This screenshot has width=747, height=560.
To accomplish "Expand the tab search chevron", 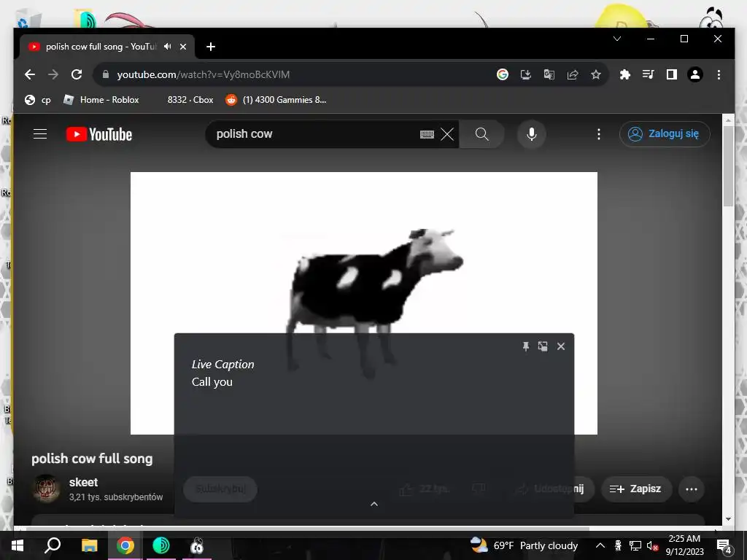I will 617,39.
